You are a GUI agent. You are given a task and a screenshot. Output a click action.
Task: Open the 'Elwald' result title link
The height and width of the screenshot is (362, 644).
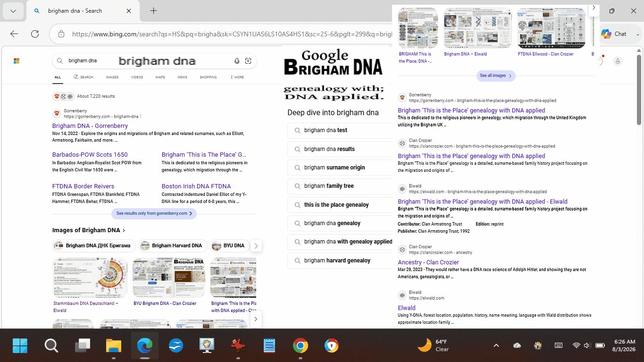[407, 308]
